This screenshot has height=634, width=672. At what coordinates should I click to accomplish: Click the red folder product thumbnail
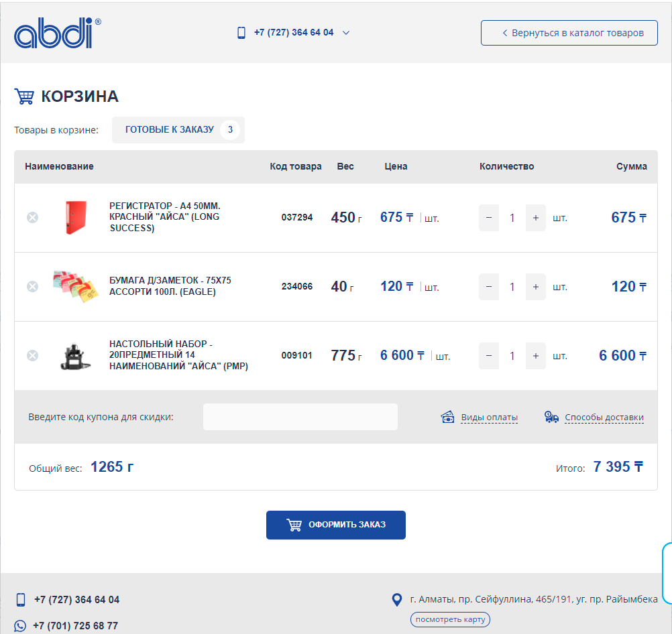pyautogui.click(x=76, y=218)
